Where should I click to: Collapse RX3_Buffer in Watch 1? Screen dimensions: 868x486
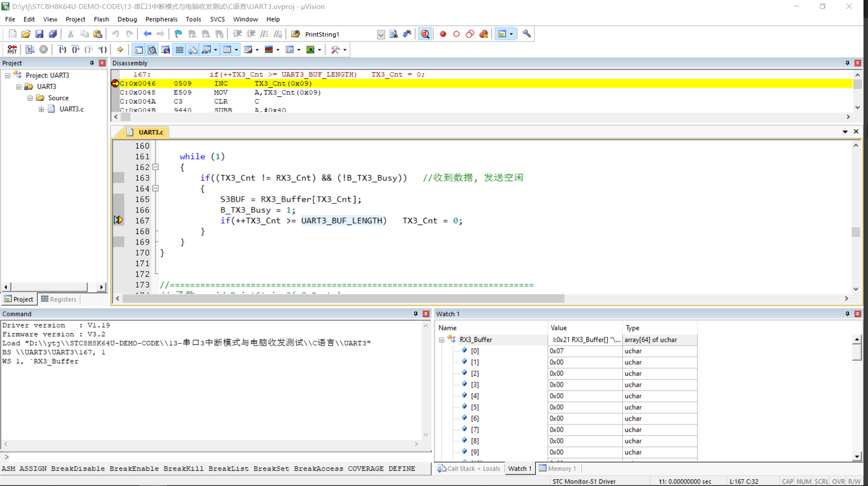[442, 340]
